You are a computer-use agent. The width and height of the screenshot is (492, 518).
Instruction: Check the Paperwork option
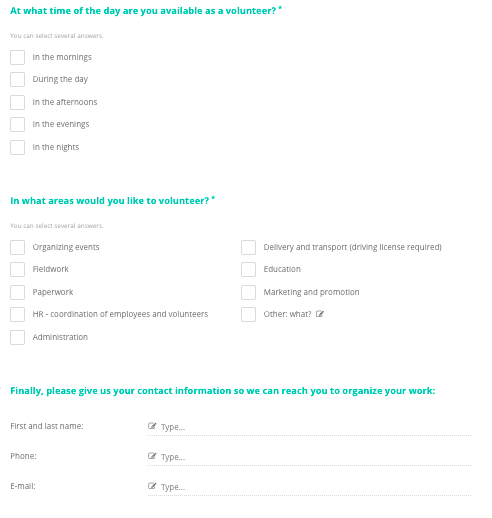tap(17, 292)
